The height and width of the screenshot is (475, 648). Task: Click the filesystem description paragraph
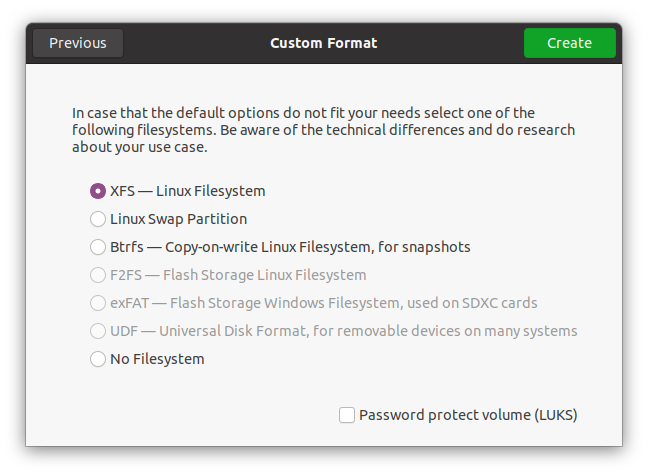[323, 130]
